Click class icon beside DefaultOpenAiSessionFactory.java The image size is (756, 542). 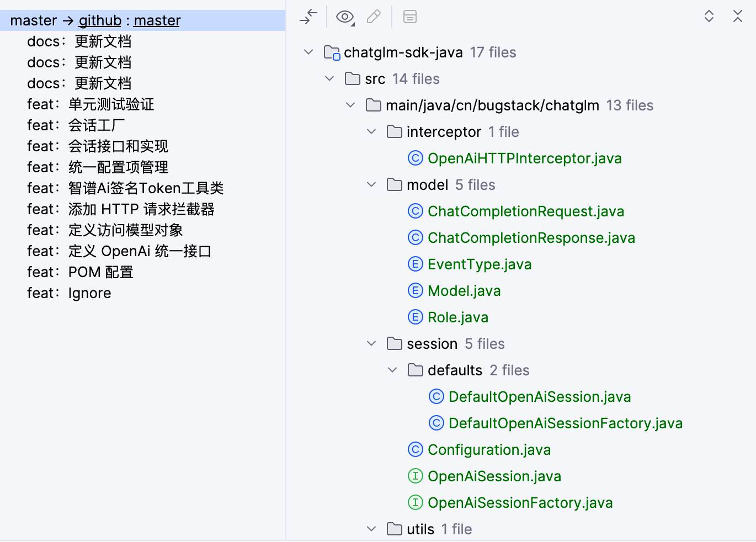pos(436,423)
